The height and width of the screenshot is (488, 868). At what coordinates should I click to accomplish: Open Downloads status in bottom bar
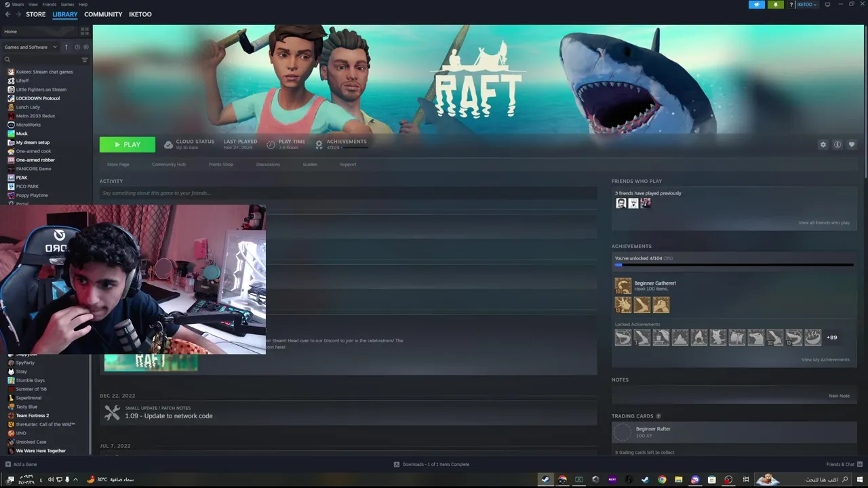pyautogui.click(x=432, y=464)
